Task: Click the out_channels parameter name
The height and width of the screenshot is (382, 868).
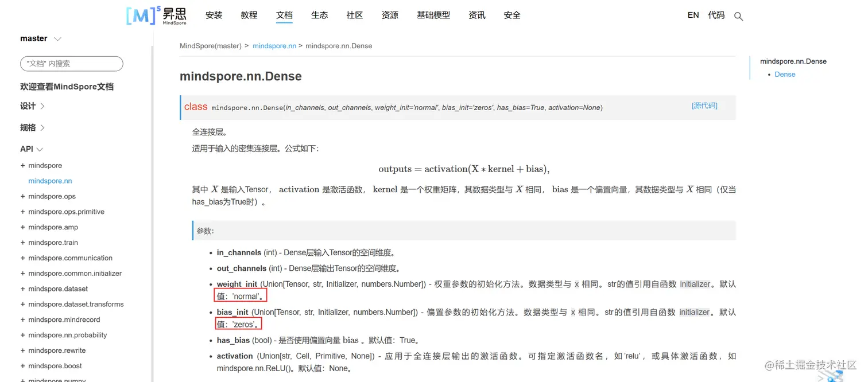Action: [242, 268]
